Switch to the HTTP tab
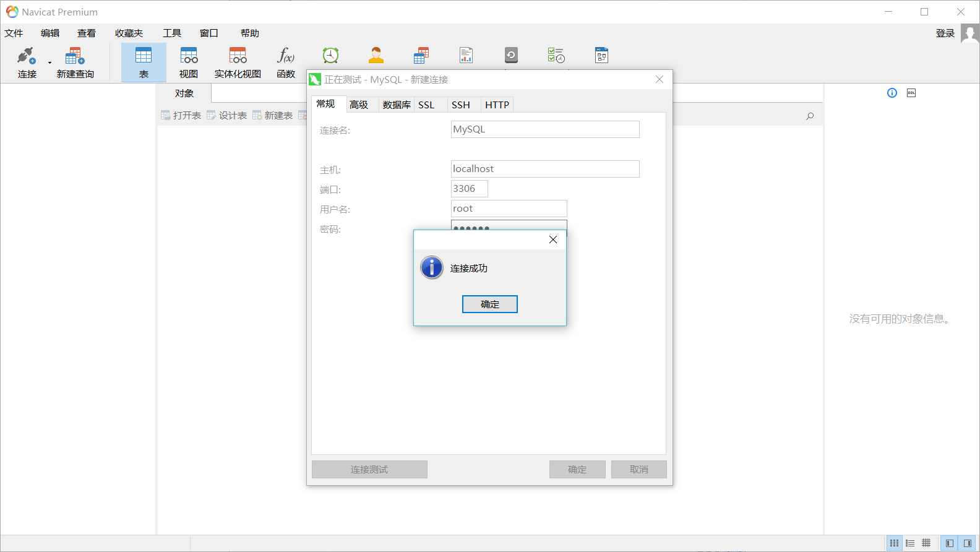The height and width of the screenshot is (552, 980). (497, 105)
